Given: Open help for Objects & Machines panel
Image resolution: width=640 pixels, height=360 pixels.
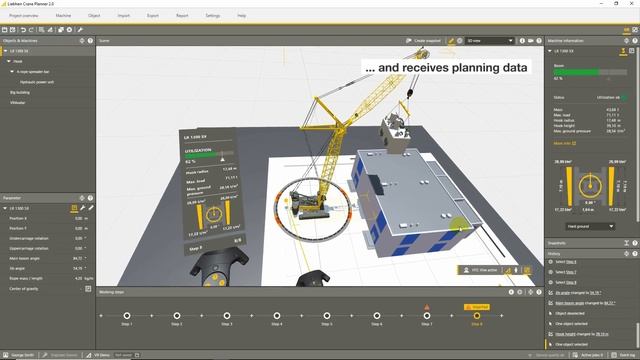Looking at the screenshot, I should (90, 41).
